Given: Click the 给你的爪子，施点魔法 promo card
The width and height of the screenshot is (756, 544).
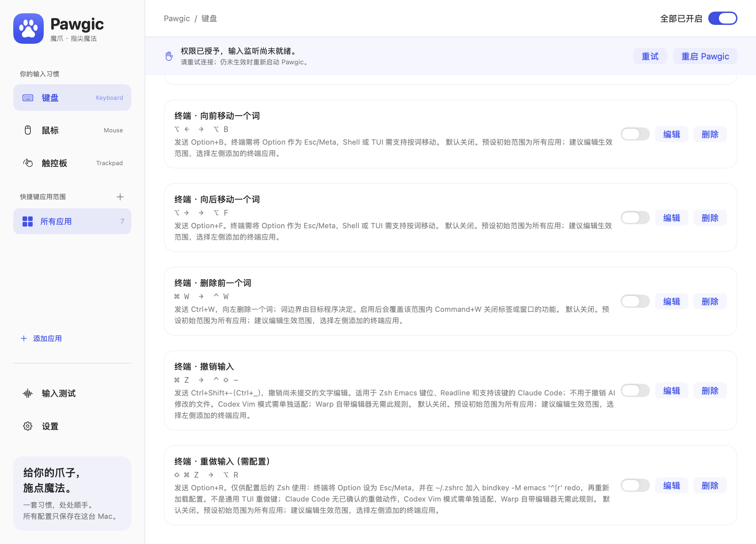Looking at the screenshot, I should 72,493.
